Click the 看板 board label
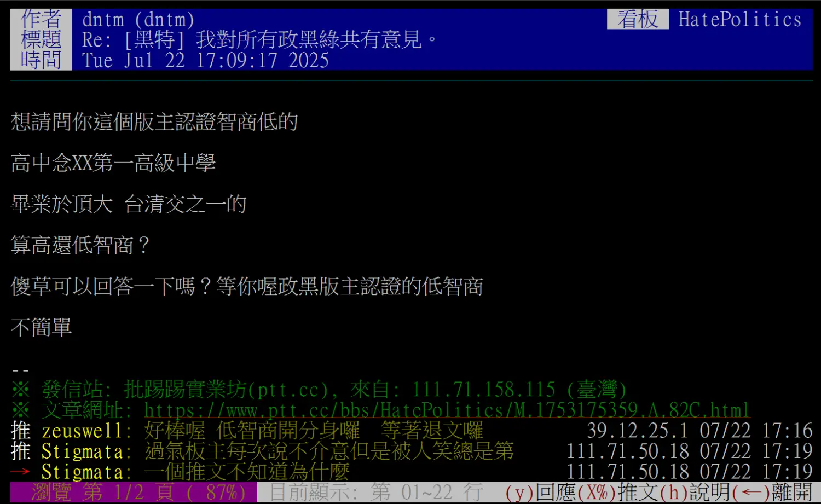 pos(638,19)
